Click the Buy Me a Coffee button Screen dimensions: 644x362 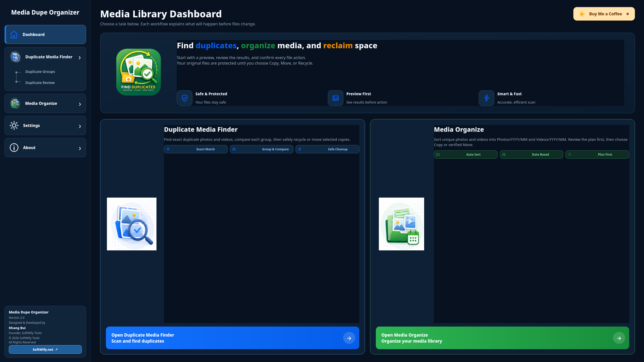[x=604, y=14]
